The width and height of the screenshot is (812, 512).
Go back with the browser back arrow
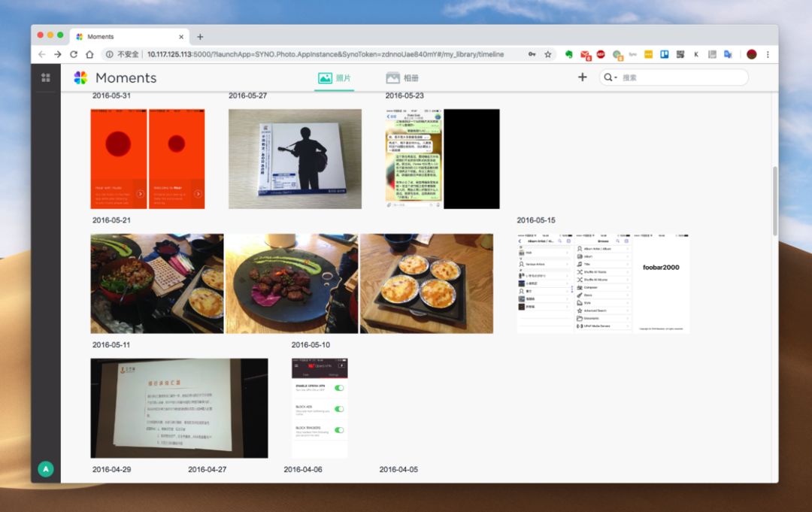click(x=42, y=54)
